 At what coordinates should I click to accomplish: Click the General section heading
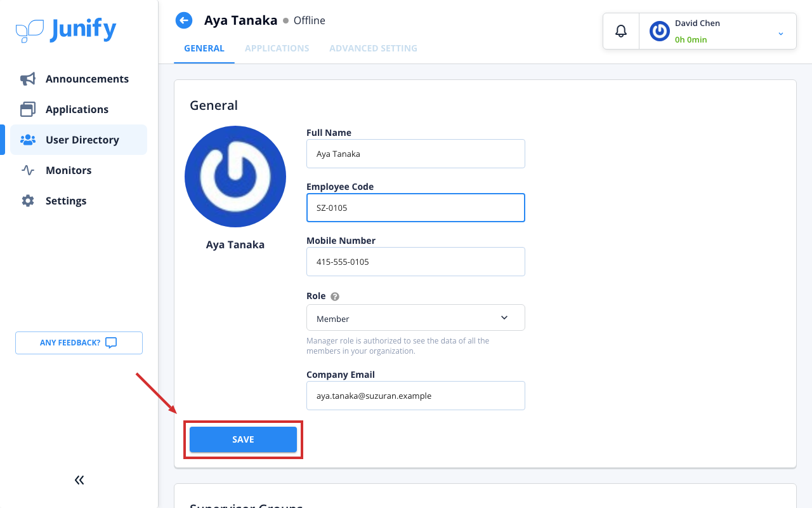(214, 105)
